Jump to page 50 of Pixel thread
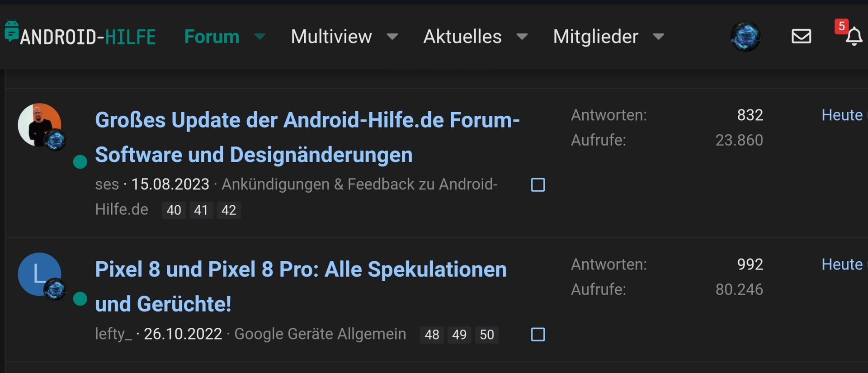Screen dimensions: 868x373 [486, 335]
